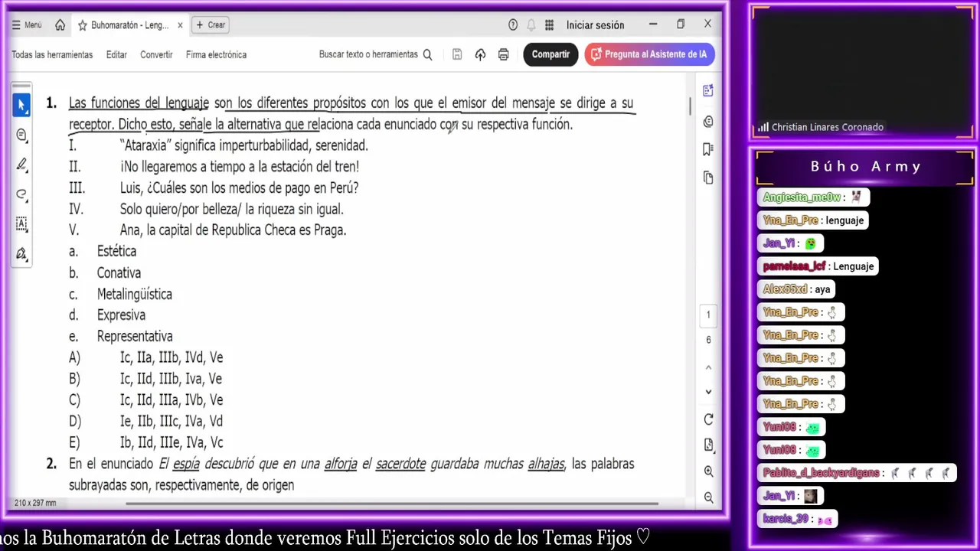Click the vertical scrollbar thumb
The image size is (980, 551).
(690, 106)
